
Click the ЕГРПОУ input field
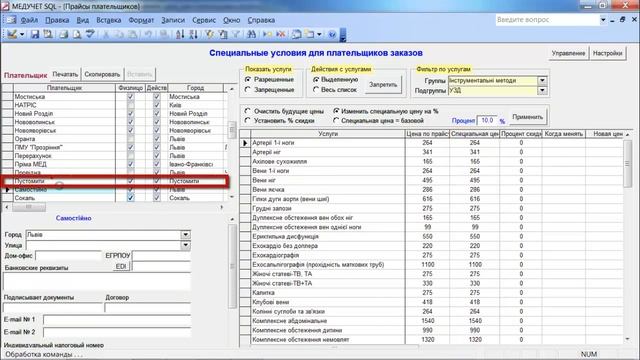pyautogui.click(x=162, y=256)
